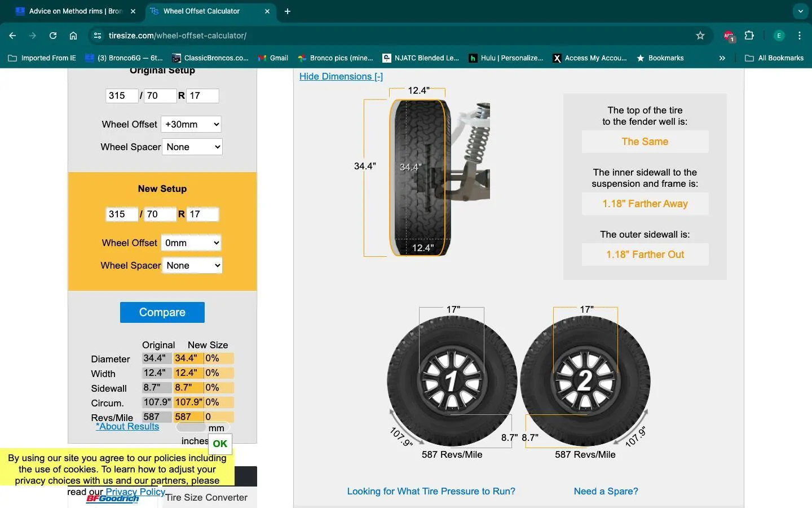Open the NJATC Blended Learning bookmark
The width and height of the screenshot is (812, 508).
point(421,58)
